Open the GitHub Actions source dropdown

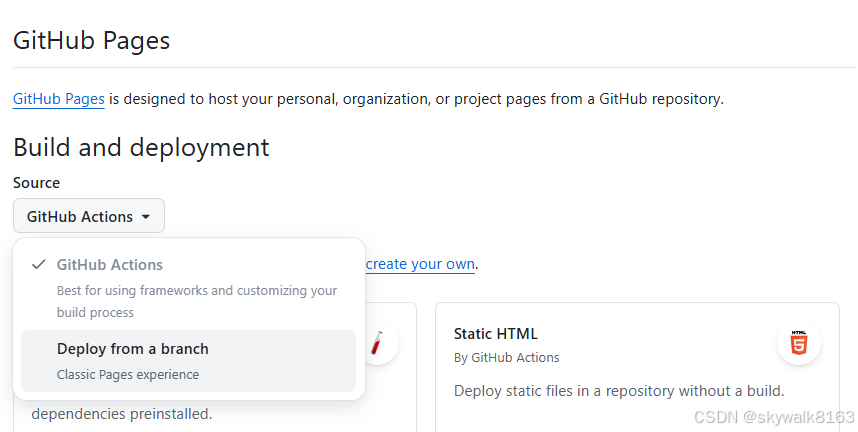(x=89, y=216)
